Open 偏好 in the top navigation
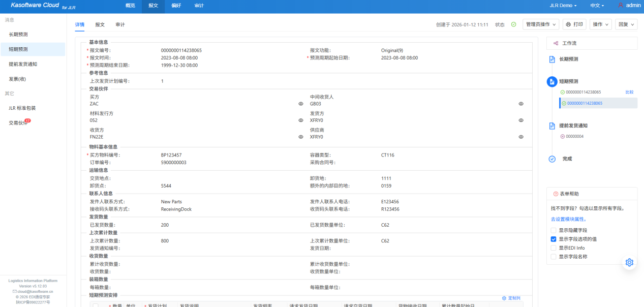The image size is (644, 307). coord(176,6)
